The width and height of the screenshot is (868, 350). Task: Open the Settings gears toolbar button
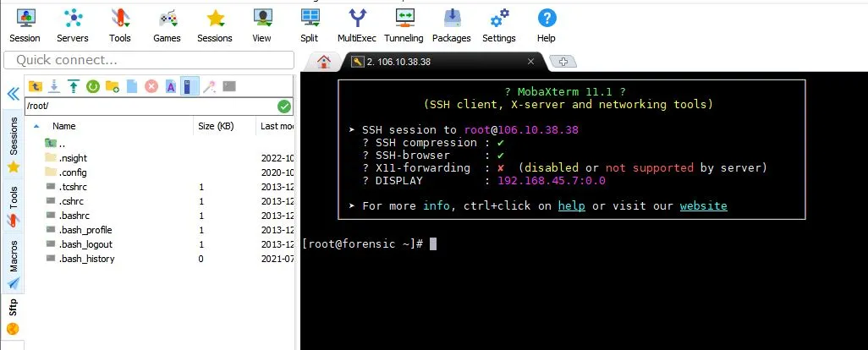(x=499, y=26)
